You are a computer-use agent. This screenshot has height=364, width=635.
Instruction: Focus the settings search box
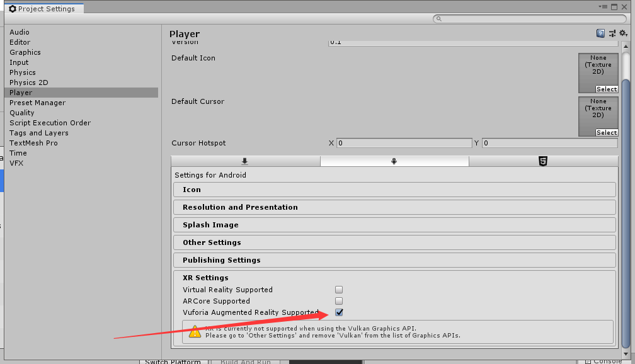click(x=530, y=19)
